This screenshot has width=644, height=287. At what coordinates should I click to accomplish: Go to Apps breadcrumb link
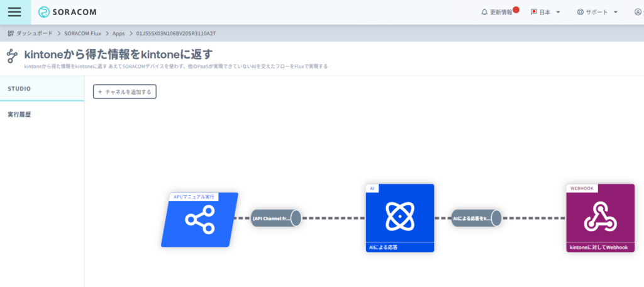[119, 33]
